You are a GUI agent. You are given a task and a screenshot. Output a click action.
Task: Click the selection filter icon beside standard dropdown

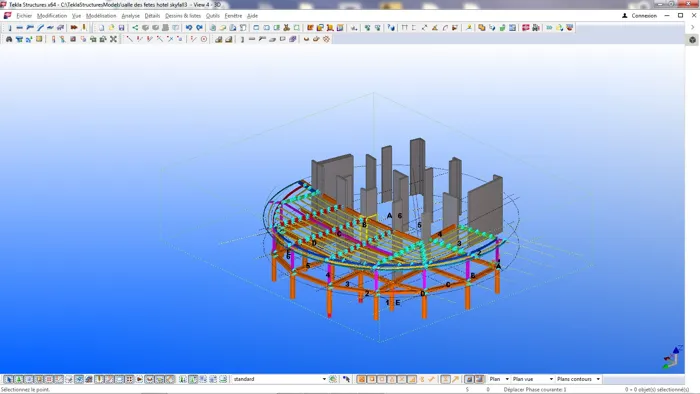click(333, 379)
